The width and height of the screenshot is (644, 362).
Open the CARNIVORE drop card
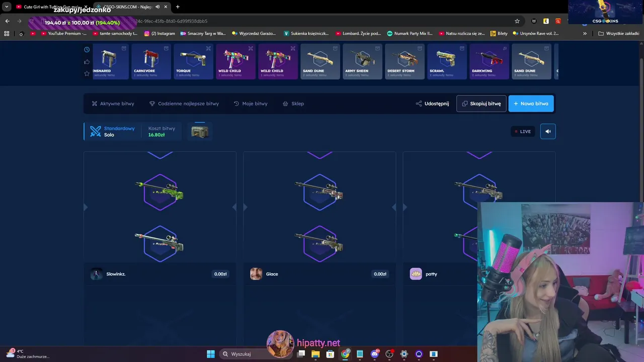coord(151,61)
